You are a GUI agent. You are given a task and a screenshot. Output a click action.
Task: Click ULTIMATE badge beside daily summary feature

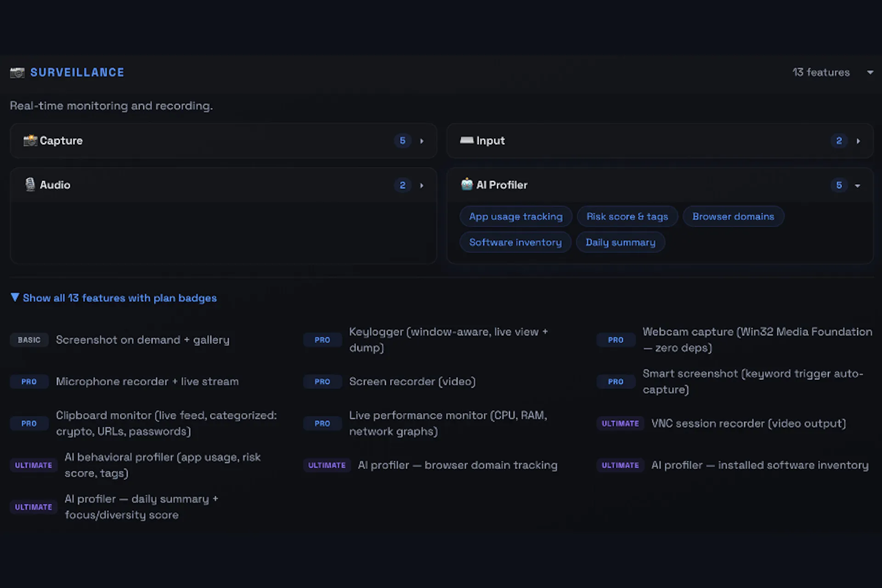[x=34, y=507]
